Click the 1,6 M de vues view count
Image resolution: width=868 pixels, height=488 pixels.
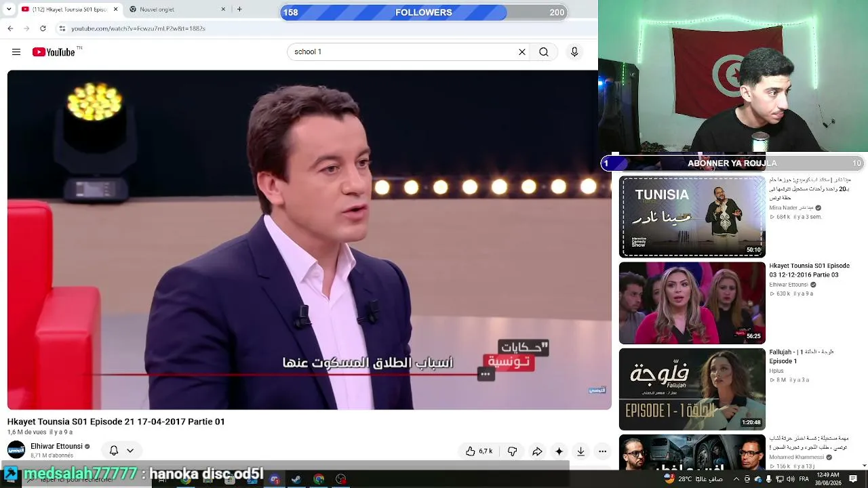pos(27,432)
